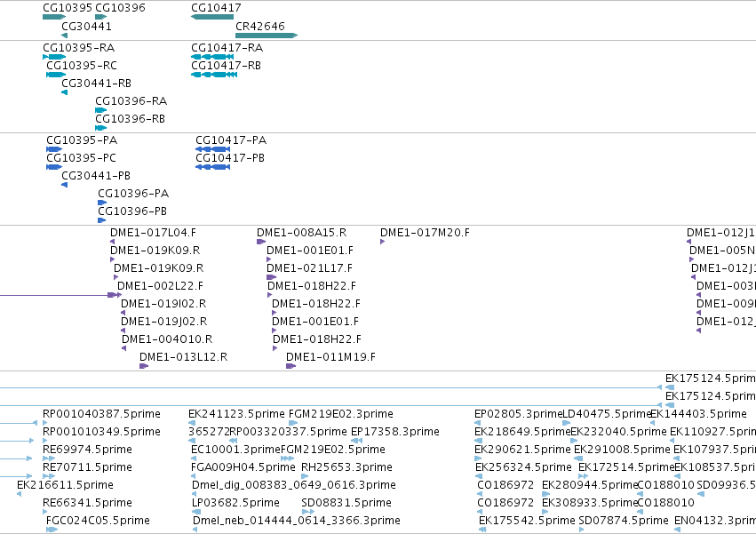Click the DME1-019J02.R read label
756x534 pixels.
click(164, 322)
